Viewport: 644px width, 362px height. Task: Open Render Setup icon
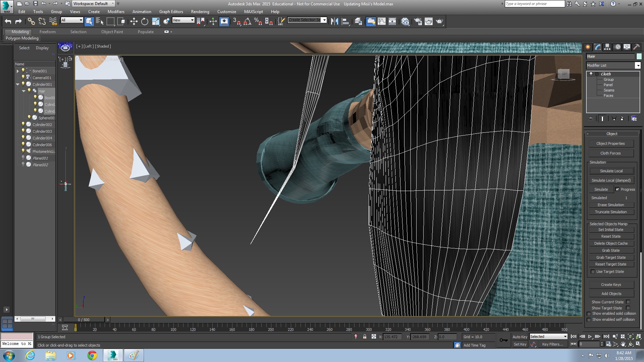pyautogui.click(x=418, y=21)
